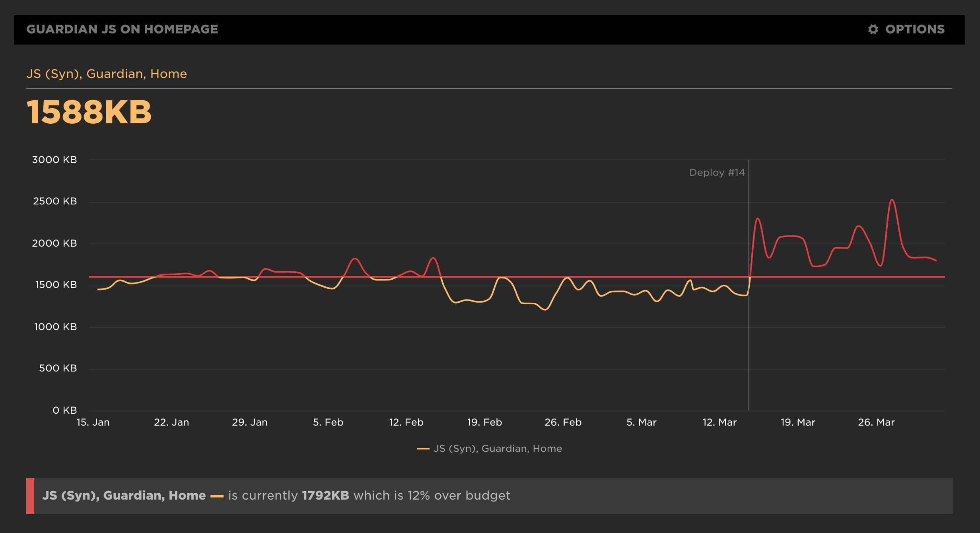Screen dimensions: 980x533
Task: Click the highest red peak near 26 Mar
Action: pyautogui.click(x=892, y=200)
